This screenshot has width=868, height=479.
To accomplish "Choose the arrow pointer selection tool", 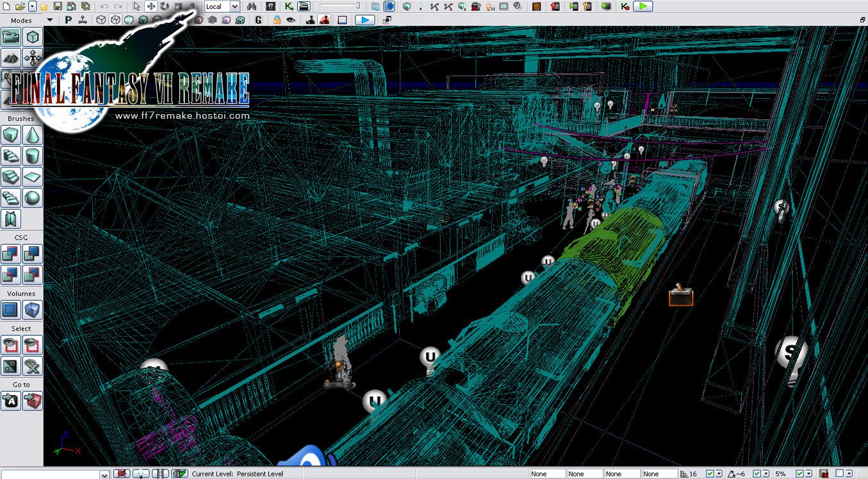I will [136, 6].
